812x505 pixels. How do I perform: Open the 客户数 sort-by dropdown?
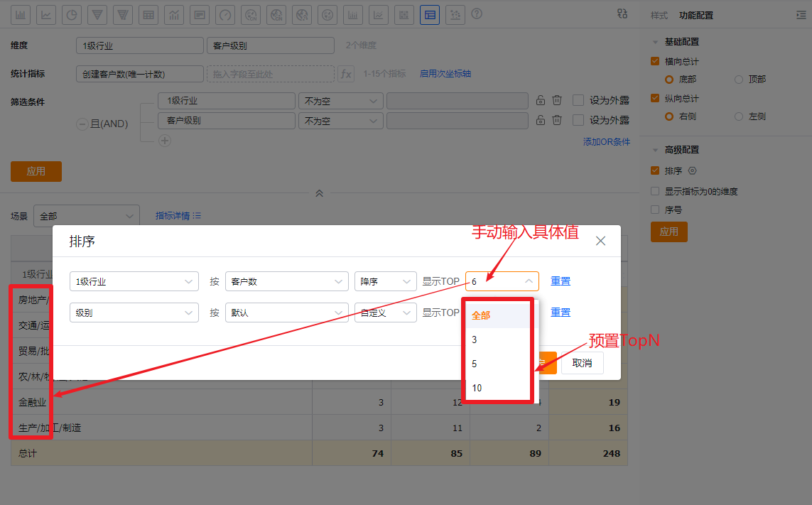tap(287, 281)
